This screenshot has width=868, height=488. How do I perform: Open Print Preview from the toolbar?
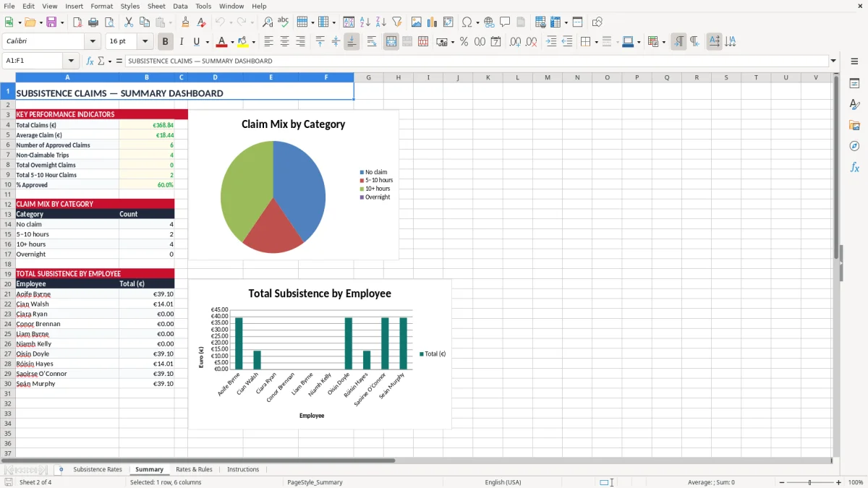click(x=109, y=22)
